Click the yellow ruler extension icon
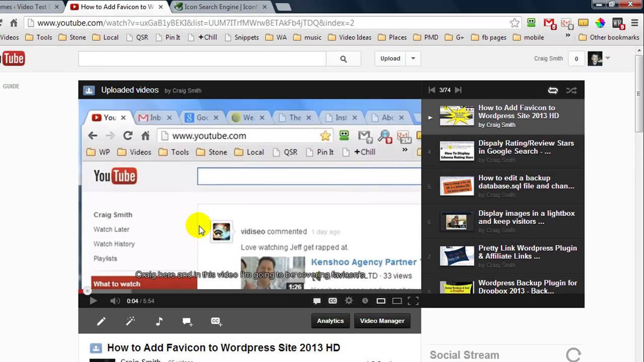Viewport: 644px width, 362px height. (x=583, y=23)
